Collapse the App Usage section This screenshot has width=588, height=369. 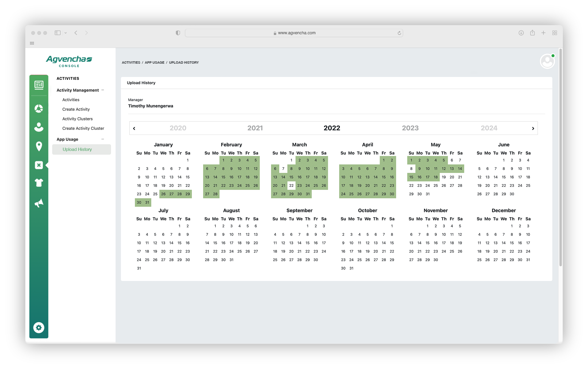coord(103,139)
